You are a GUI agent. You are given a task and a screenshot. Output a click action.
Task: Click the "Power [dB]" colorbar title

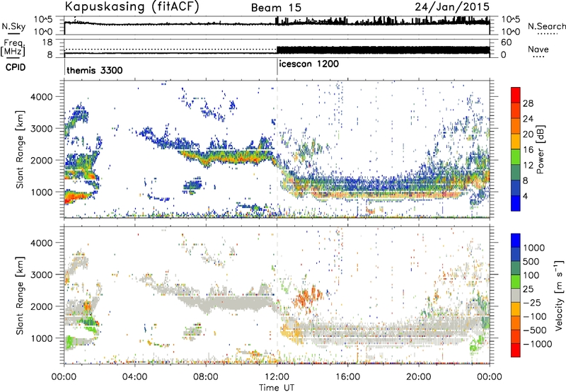point(541,149)
